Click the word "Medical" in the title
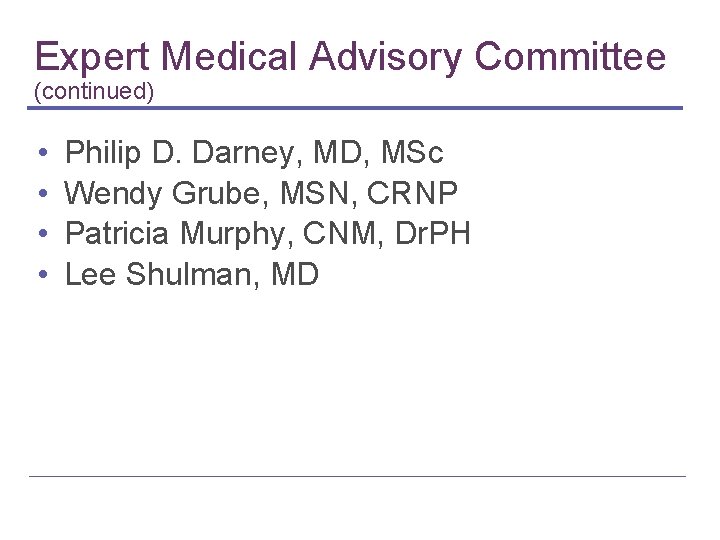Viewport: 720px width, 540px height. coord(229,57)
